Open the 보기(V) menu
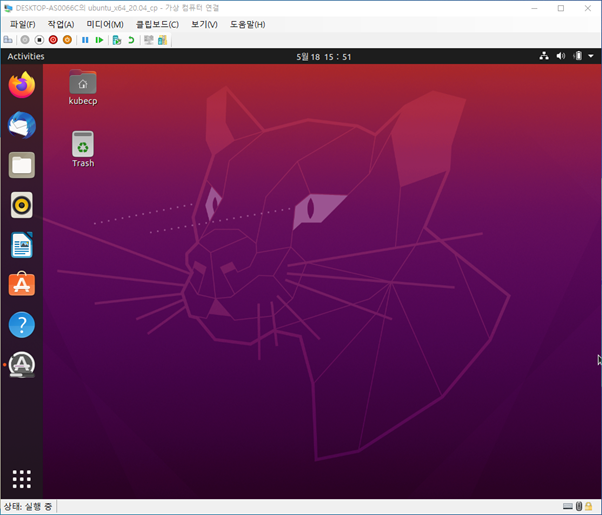Viewport: 602px width, 515px height. point(204,25)
